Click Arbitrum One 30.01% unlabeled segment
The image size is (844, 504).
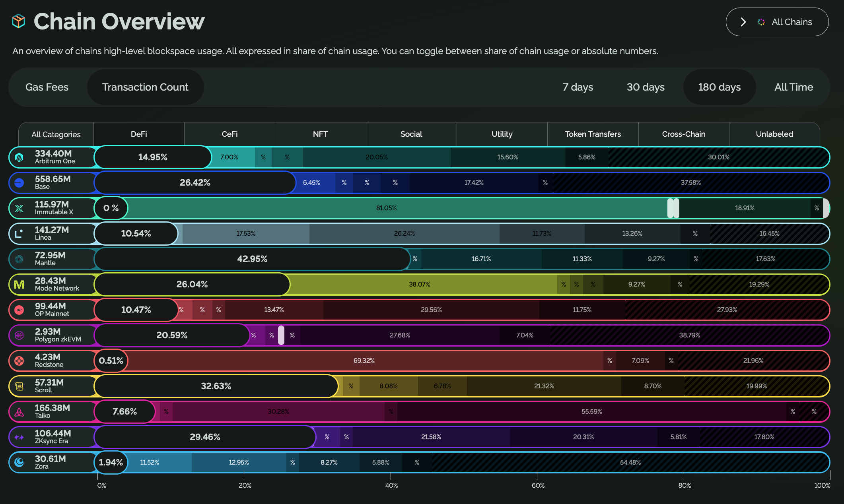[719, 157]
